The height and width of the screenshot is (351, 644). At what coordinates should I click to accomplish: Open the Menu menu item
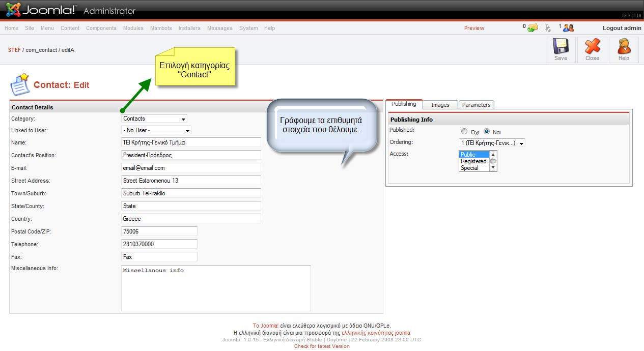(x=47, y=28)
